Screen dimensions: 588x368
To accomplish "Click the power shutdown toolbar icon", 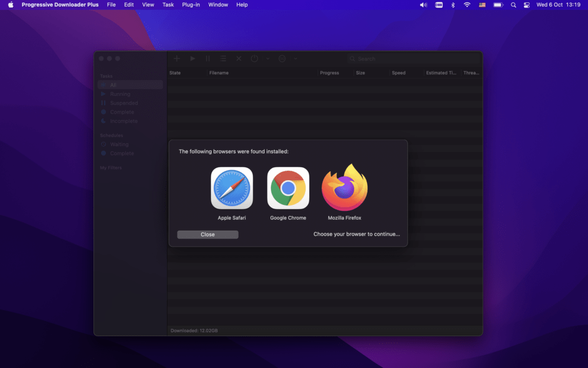I will point(254,58).
